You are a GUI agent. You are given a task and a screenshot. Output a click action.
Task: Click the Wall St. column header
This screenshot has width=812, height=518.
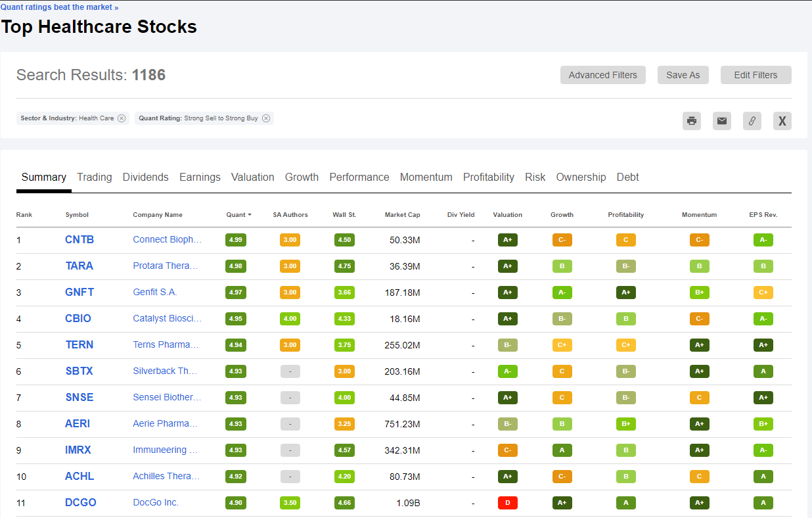click(344, 215)
